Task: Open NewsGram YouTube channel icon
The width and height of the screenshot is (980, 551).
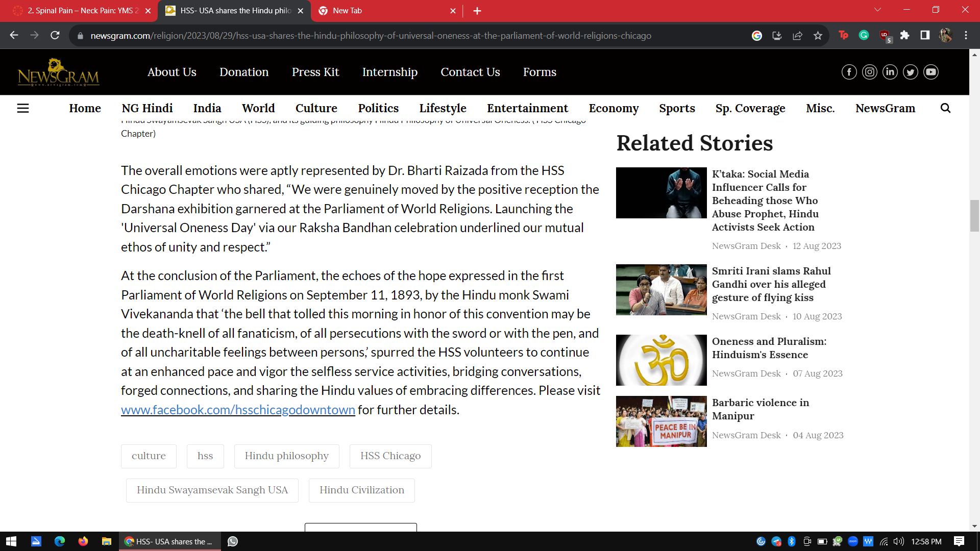Action: (930, 72)
